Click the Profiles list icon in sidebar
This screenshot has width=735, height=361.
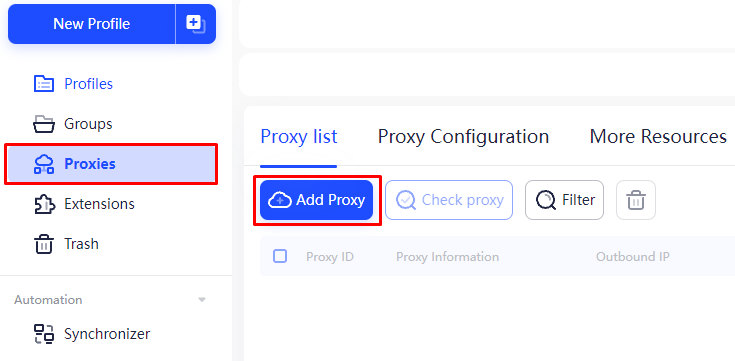click(44, 84)
